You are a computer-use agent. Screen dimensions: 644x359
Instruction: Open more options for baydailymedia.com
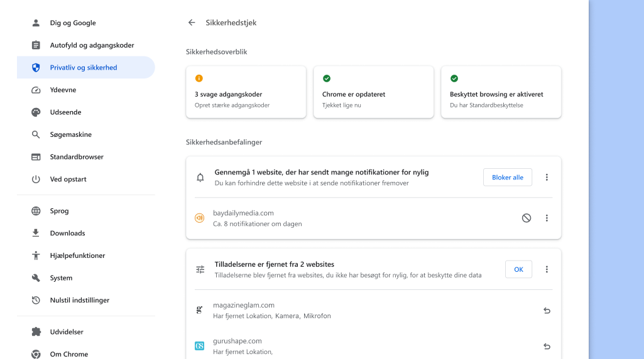click(x=547, y=218)
